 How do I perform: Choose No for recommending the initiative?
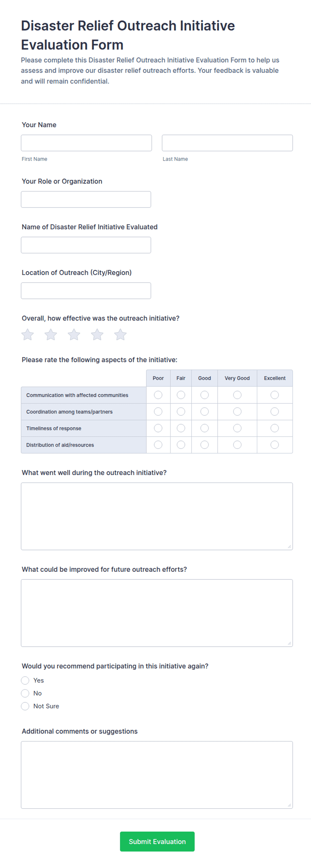[25, 693]
